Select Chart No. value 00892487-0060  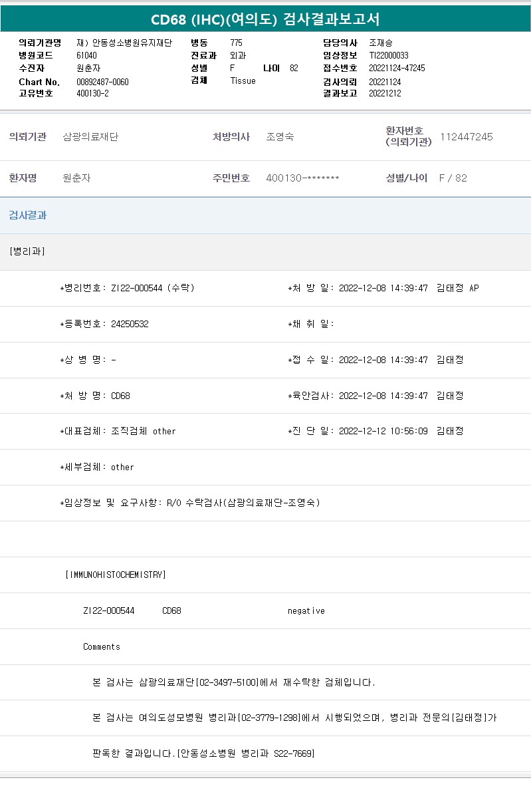(102, 82)
